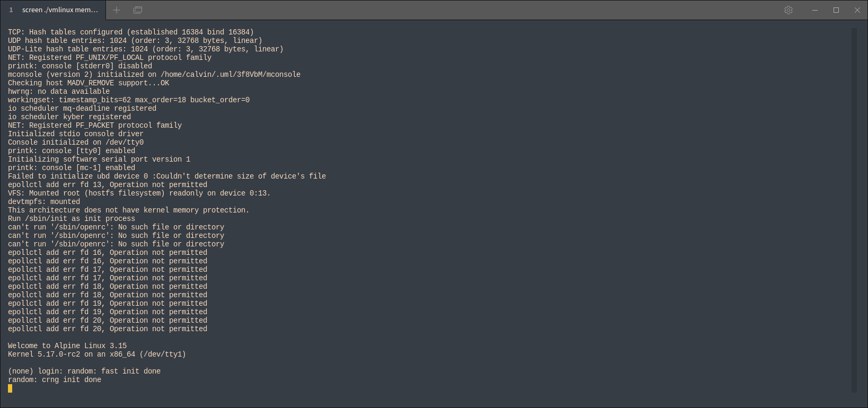The image size is (868, 408).
Task: Close the terminal window
Action: click(857, 10)
